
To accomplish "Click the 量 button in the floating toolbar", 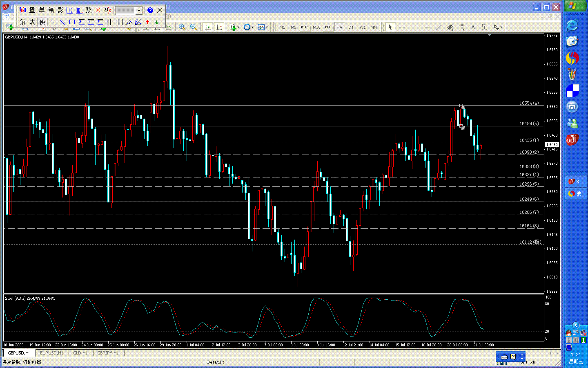I will click(32, 10).
